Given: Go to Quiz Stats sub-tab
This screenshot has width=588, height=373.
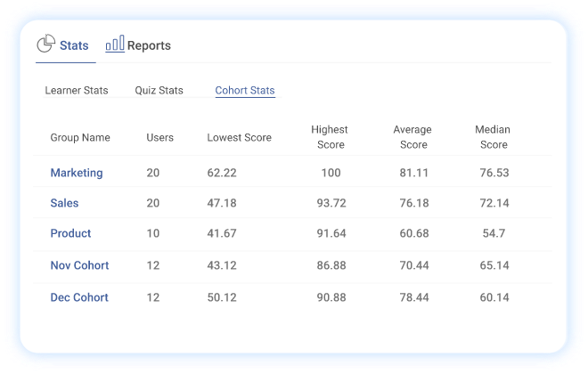Looking at the screenshot, I should point(159,91).
